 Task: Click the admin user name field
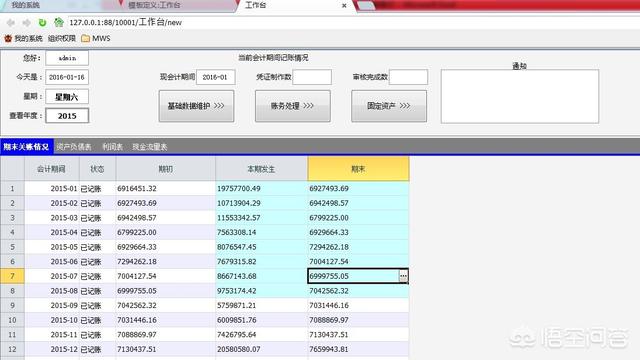67,58
